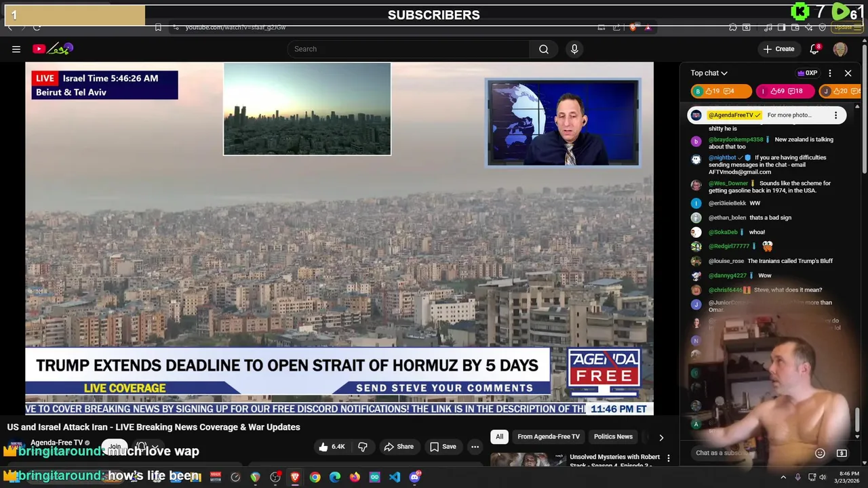Click the Unsolved Mysteries video title
Image resolution: width=868 pixels, height=488 pixels.
[614, 460]
